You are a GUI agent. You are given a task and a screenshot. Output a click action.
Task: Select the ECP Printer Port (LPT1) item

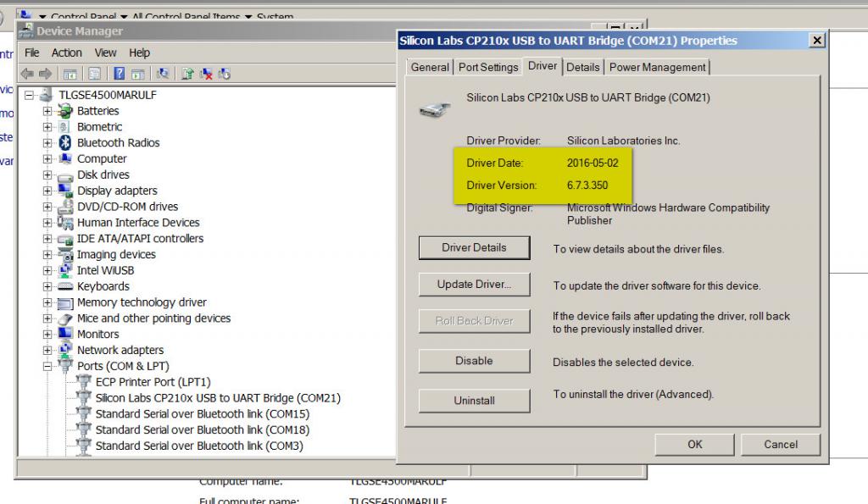(153, 382)
